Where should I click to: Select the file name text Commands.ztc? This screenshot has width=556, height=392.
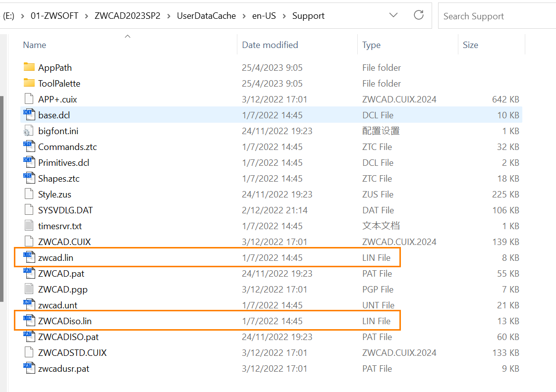point(67,147)
